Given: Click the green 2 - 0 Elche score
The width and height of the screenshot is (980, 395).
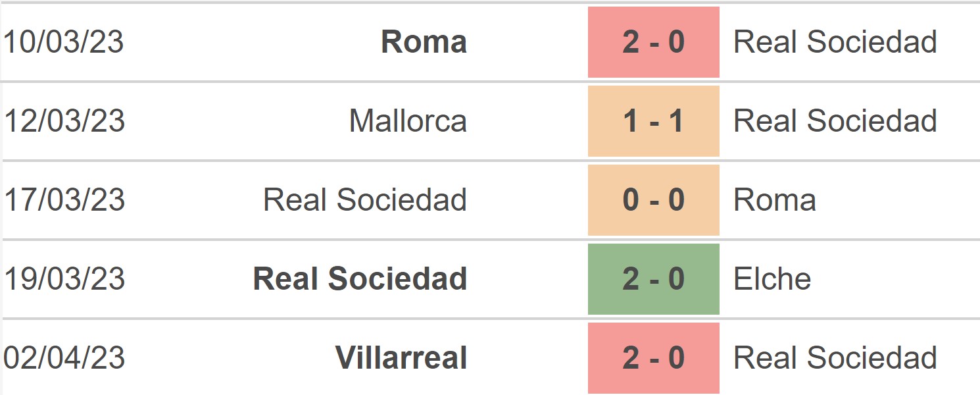Looking at the screenshot, I should click(653, 279).
